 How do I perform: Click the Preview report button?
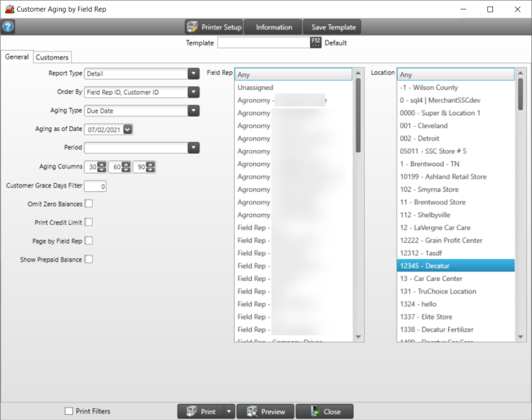266,412
